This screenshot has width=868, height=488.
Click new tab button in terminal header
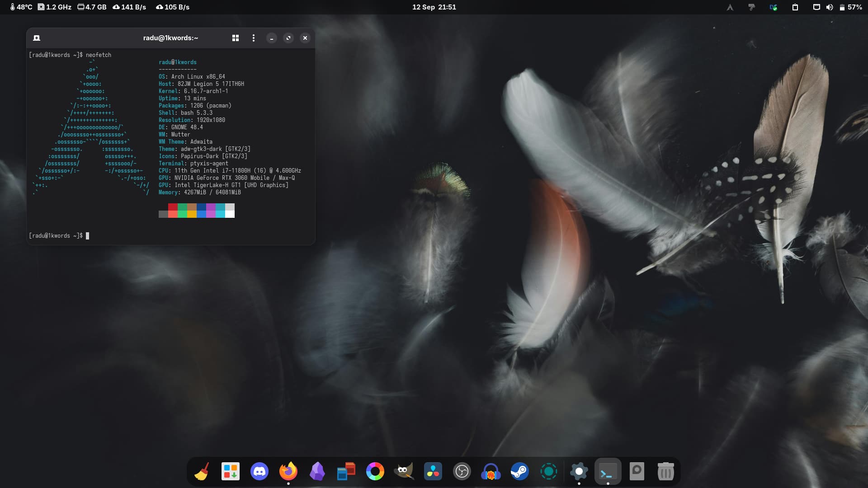point(37,38)
